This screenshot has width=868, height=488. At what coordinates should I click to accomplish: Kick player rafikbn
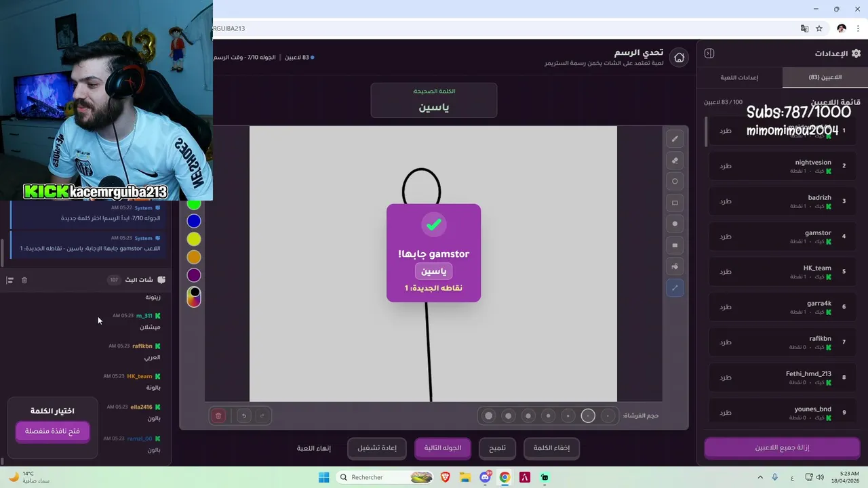(726, 342)
